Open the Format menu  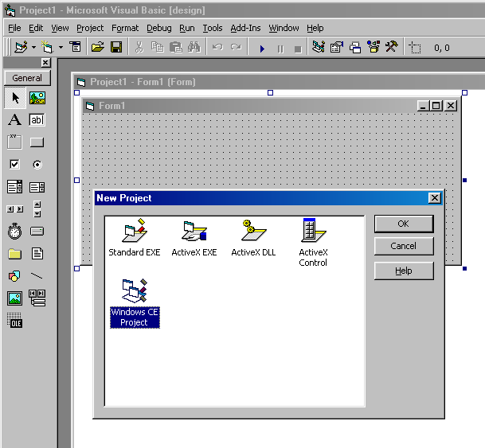point(125,28)
